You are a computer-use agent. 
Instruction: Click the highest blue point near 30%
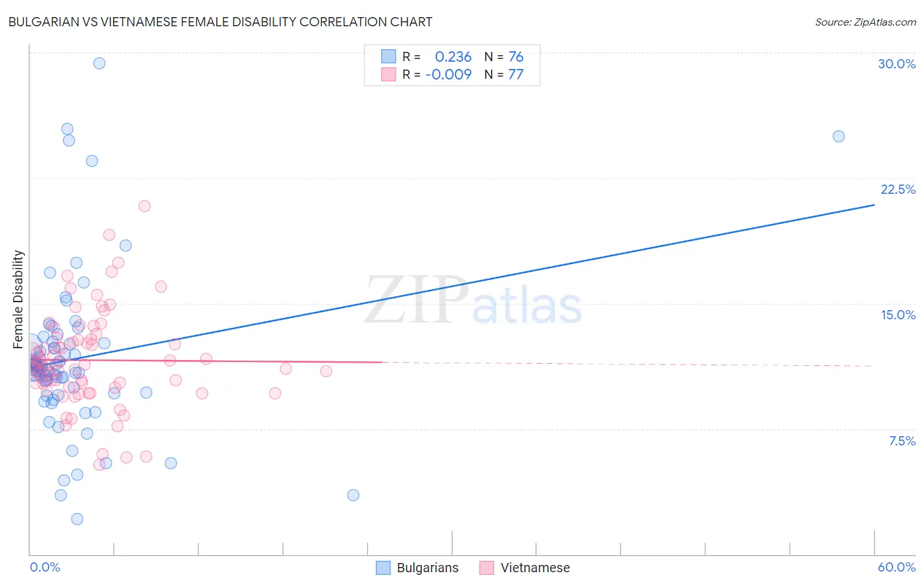coord(99,63)
